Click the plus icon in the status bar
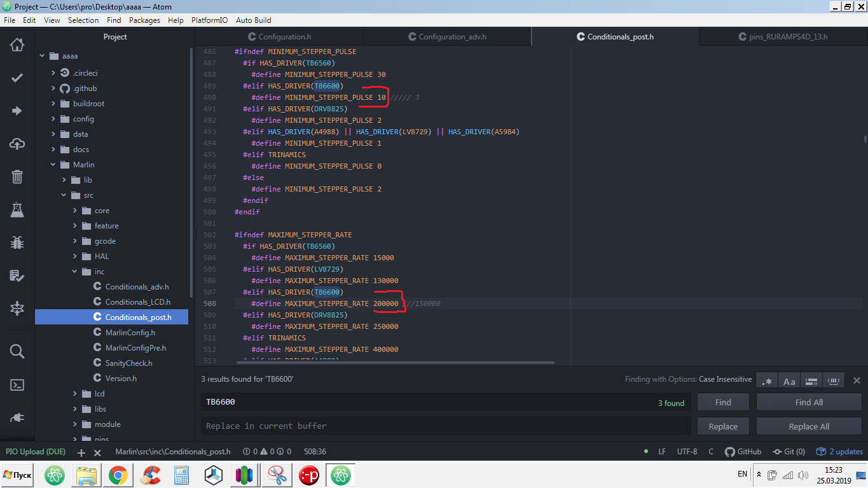Viewport: 868px width, 488px height. pyautogui.click(x=81, y=453)
